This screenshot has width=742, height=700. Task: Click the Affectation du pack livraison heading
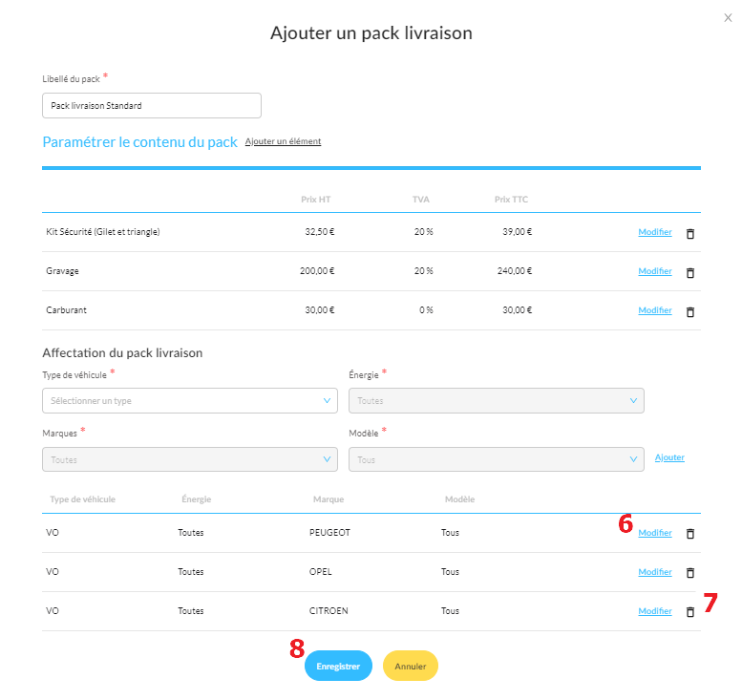122,353
